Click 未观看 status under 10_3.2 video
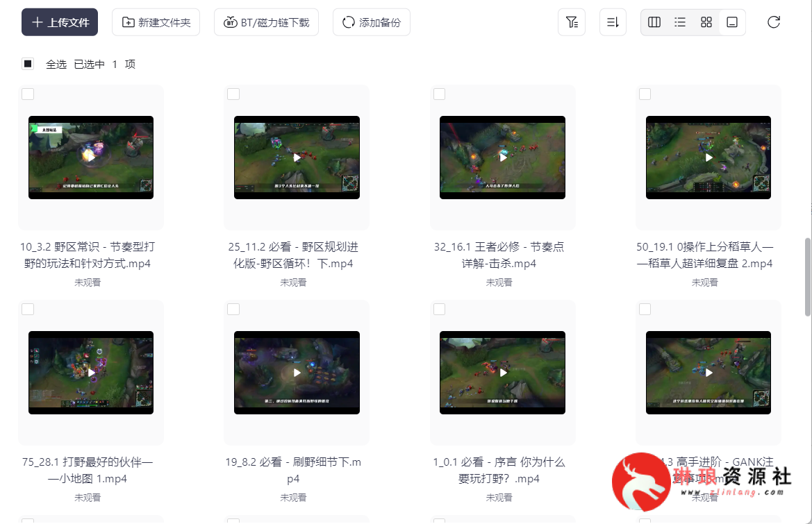Viewport: 812px width, 524px height. point(88,282)
